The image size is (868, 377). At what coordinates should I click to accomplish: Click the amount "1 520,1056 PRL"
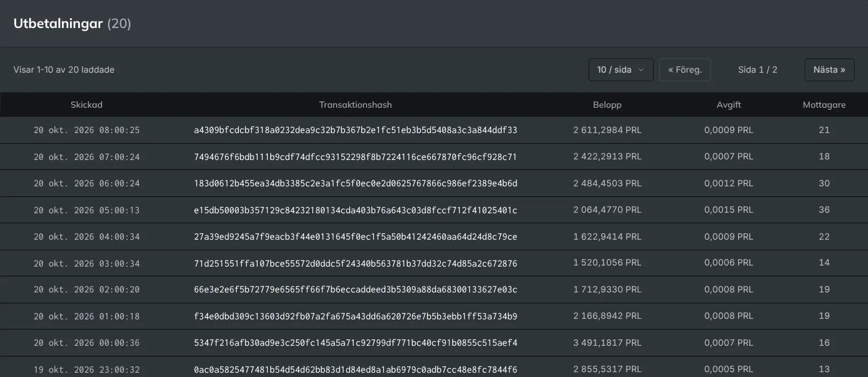pyautogui.click(x=607, y=262)
